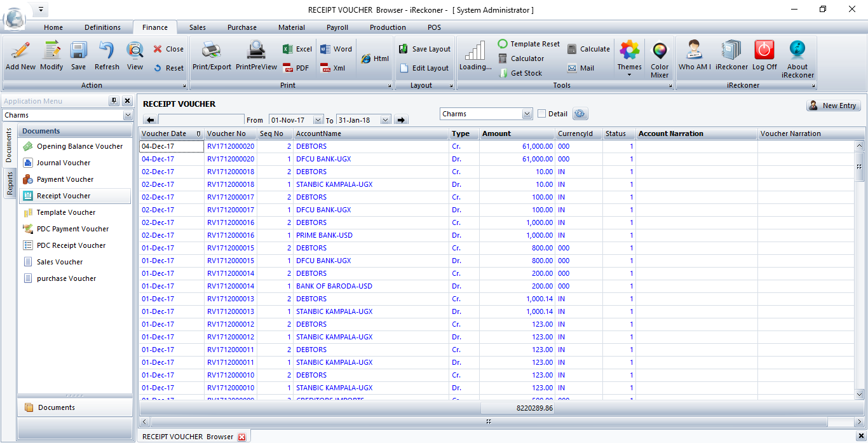This screenshot has width=868, height=443.
Task: Expand the From date dropdown
Action: (318, 120)
